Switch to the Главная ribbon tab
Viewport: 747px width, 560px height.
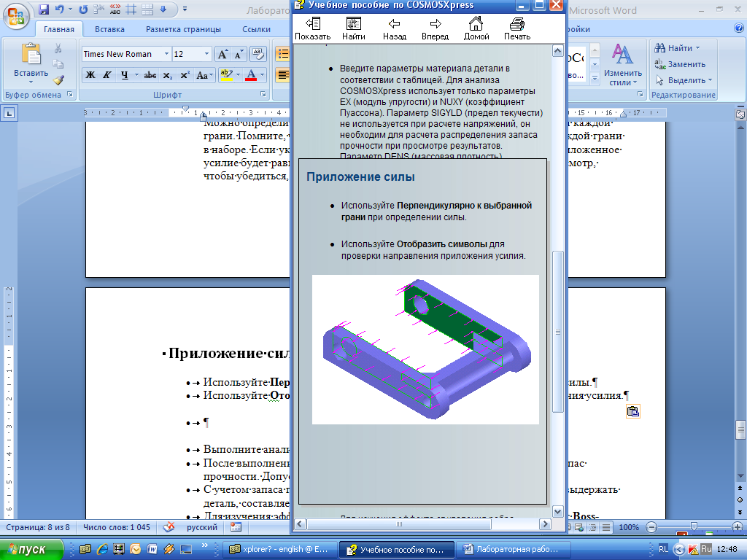pyautogui.click(x=59, y=29)
